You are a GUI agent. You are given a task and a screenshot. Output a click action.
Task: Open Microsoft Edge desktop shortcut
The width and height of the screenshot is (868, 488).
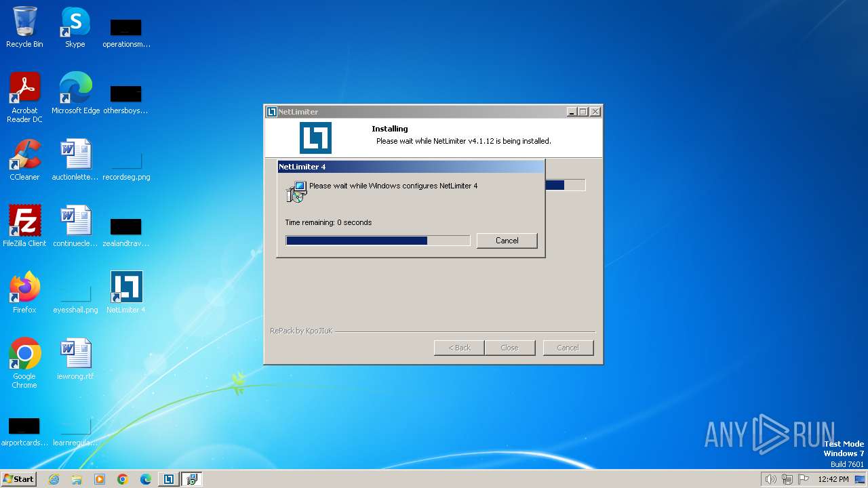[75, 94]
